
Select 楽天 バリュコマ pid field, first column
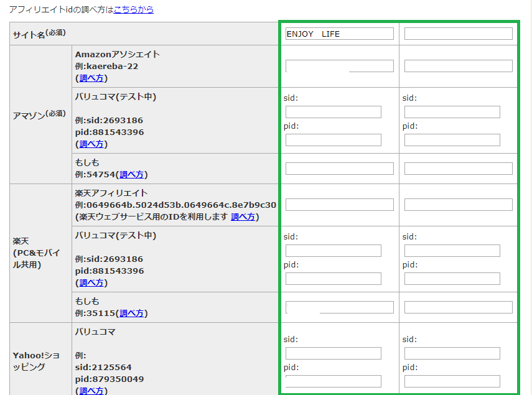(x=333, y=279)
